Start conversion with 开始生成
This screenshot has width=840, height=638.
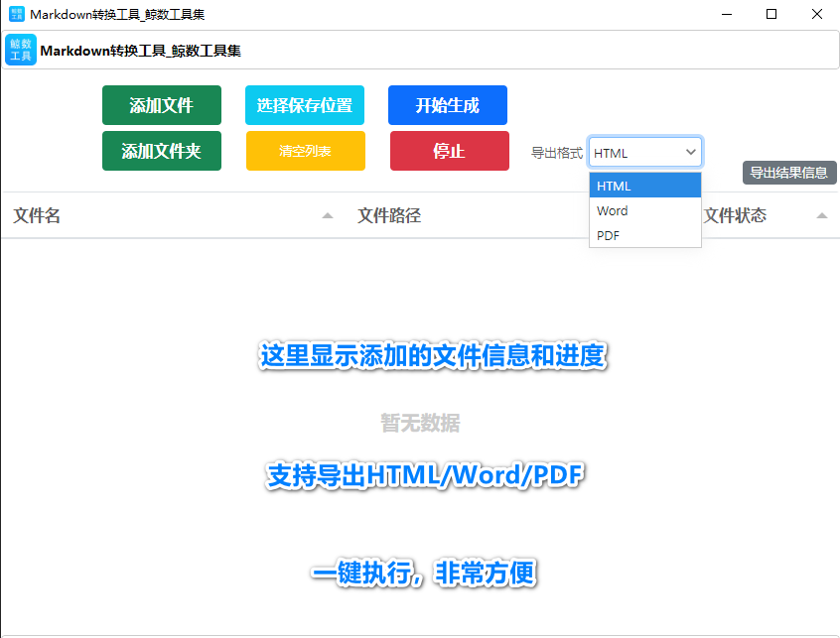[448, 105]
